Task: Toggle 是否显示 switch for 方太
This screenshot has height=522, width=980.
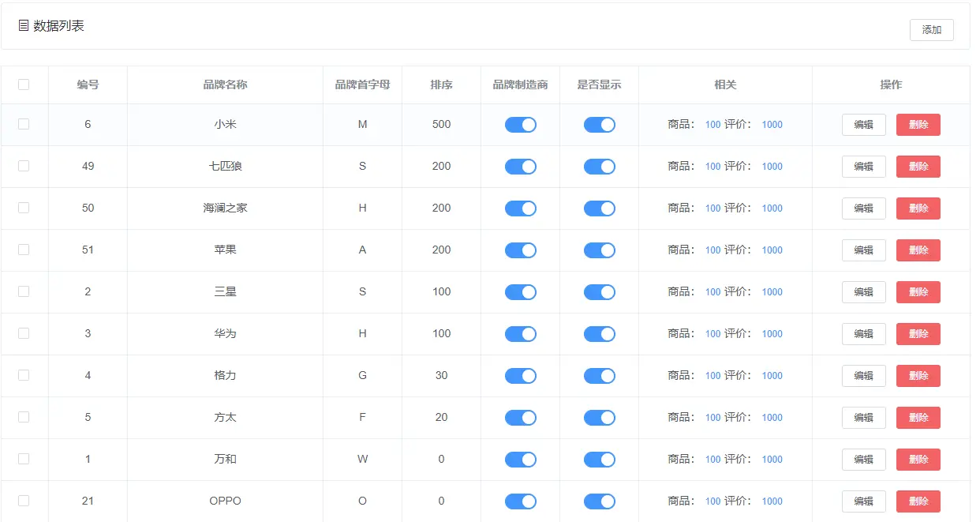Action: coord(600,418)
